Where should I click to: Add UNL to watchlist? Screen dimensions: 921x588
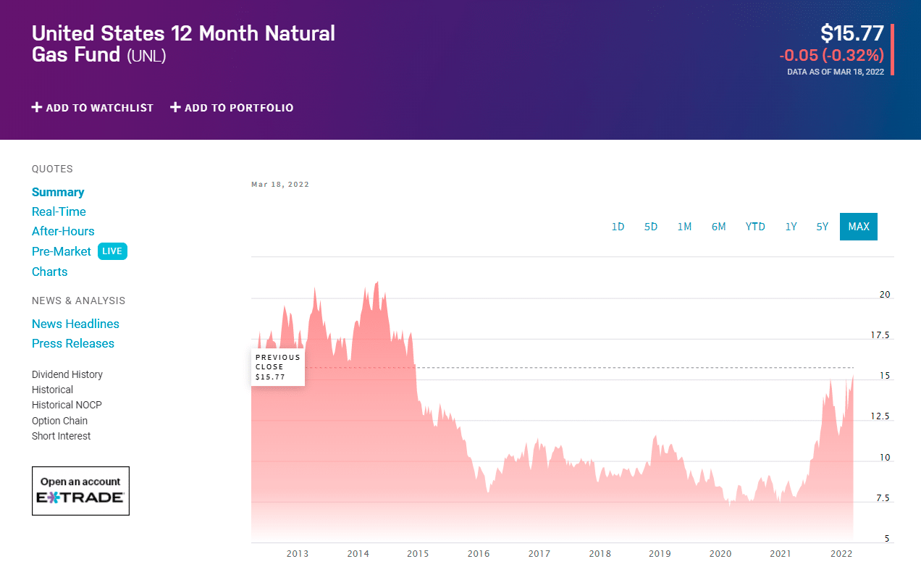pos(93,107)
